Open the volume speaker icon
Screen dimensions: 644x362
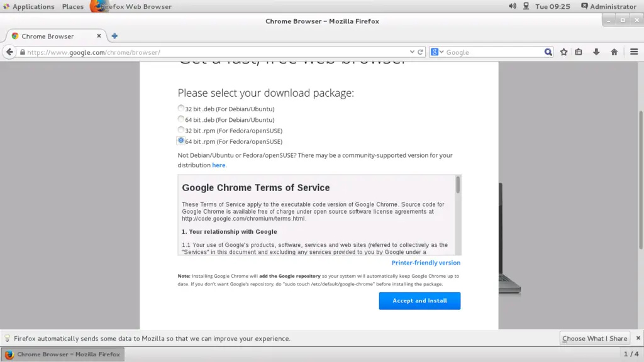coord(513,6)
